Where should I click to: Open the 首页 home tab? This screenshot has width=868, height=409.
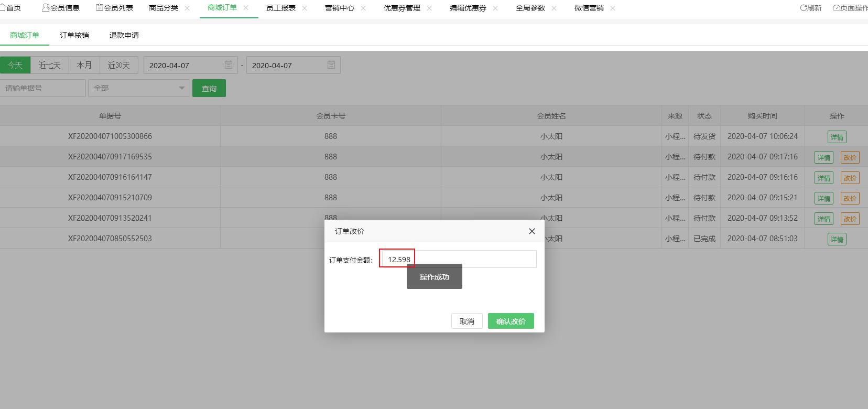click(10, 8)
